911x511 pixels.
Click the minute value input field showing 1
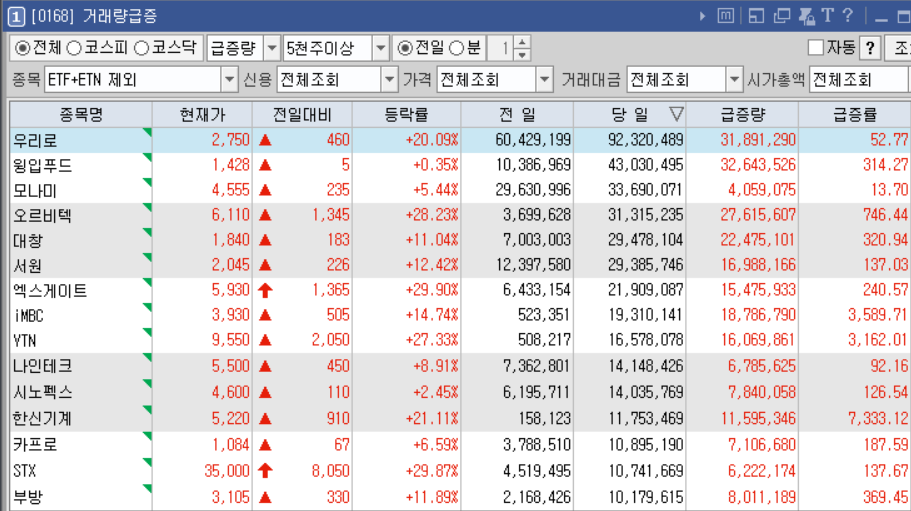(501, 48)
